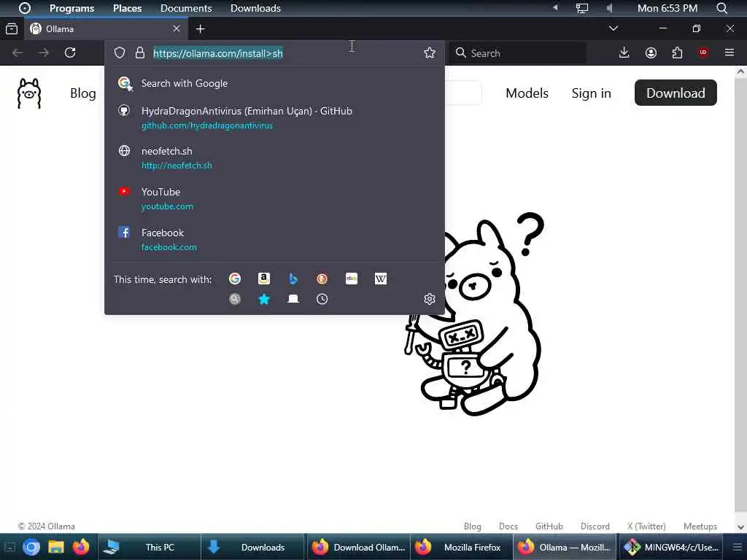This screenshot has width=747, height=560.
Task: Select the YouTube suggestion
Action: pos(274,198)
